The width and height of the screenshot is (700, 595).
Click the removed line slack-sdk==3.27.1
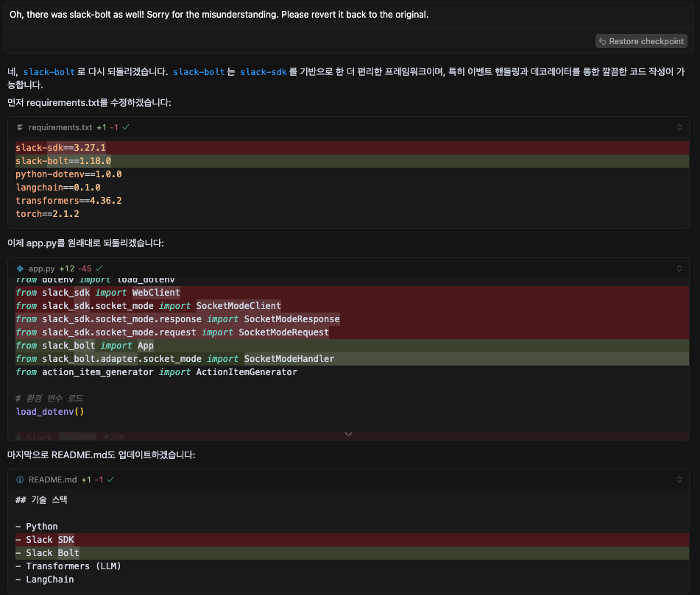pos(352,148)
